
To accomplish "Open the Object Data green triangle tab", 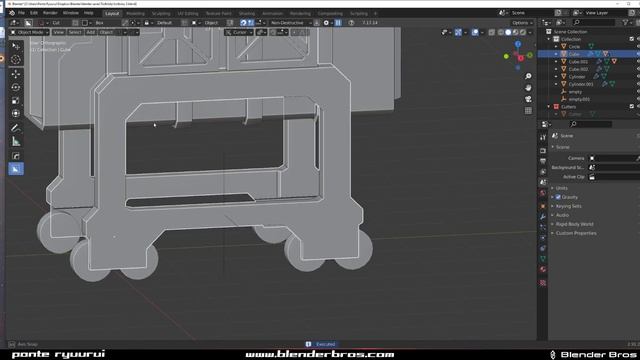I will [543, 259].
